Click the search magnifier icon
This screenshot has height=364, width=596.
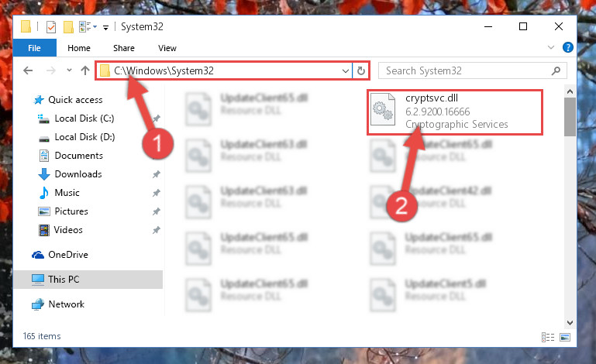[x=556, y=70]
